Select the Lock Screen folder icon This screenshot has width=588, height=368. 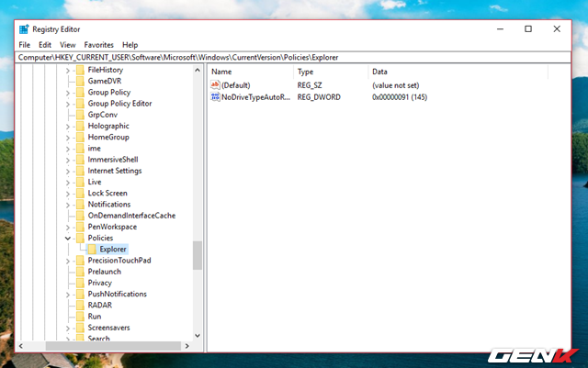coord(80,194)
